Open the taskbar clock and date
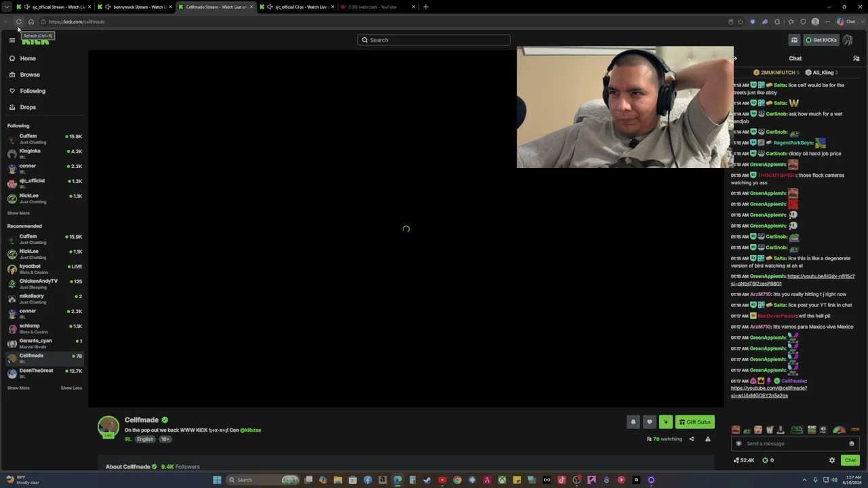This screenshot has height=488, width=868. (851, 480)
